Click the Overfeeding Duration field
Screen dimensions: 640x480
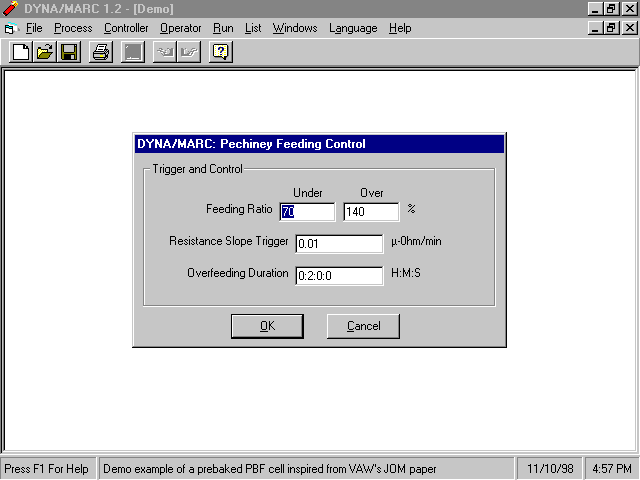tap(339, 276)
